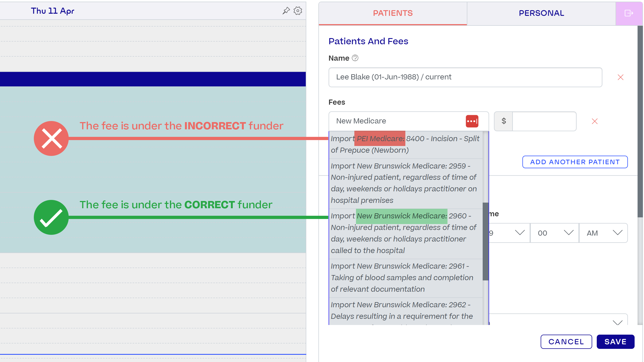This screenshot has height=362, width=644.
Task: Select New Brunswick Medicare 2961 blood samples option
Action: (406, 278)
